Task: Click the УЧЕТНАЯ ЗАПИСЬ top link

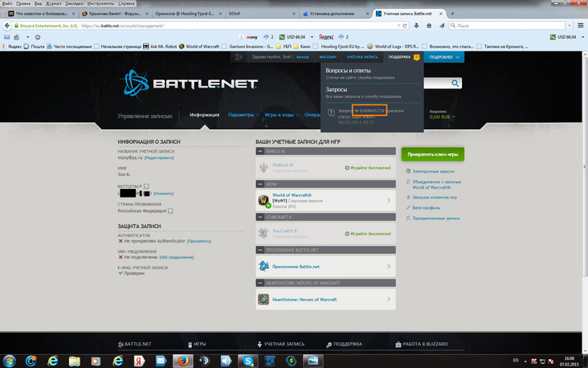Action: 362,57
